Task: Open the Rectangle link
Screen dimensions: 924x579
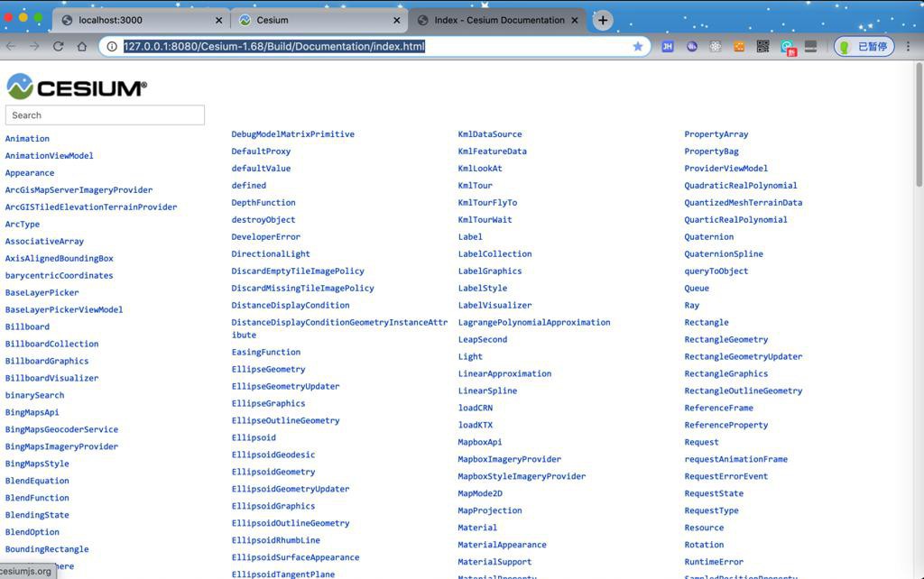Action: [x=707, y=322]
